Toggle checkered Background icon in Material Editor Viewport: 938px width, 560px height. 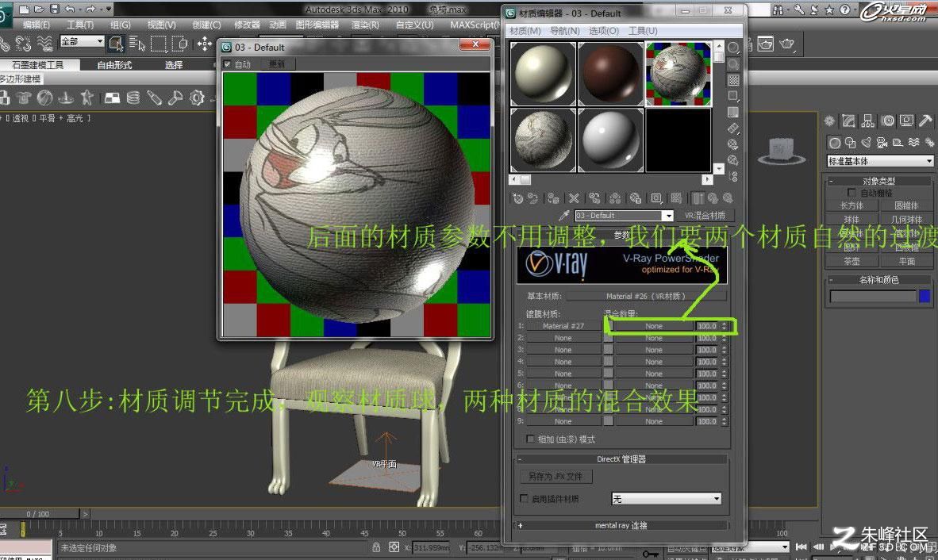(733, 80)
